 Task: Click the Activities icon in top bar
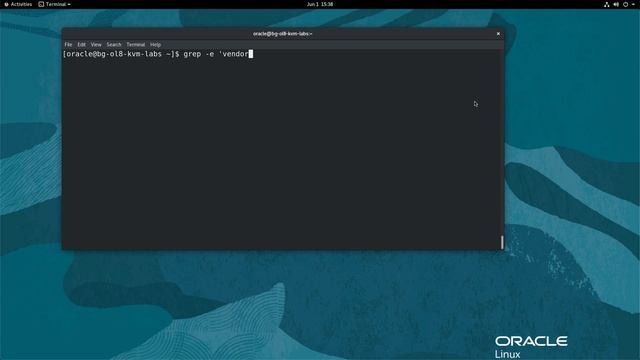[x=7, y=4]
